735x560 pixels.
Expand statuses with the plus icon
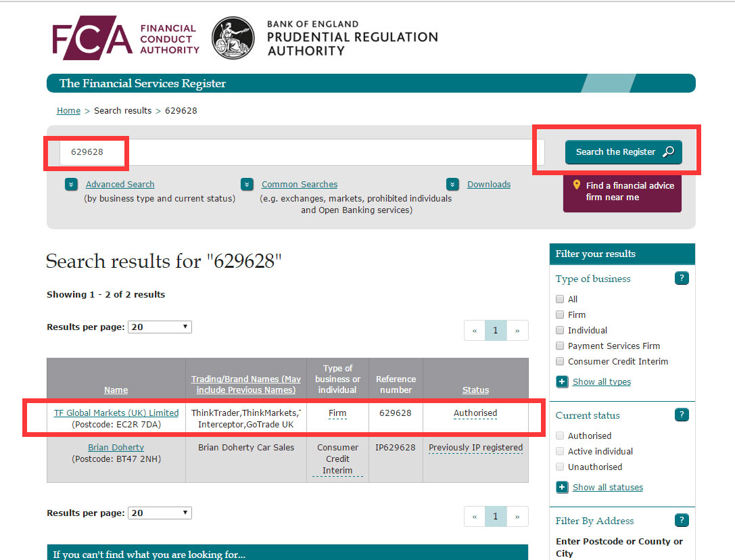562,488
